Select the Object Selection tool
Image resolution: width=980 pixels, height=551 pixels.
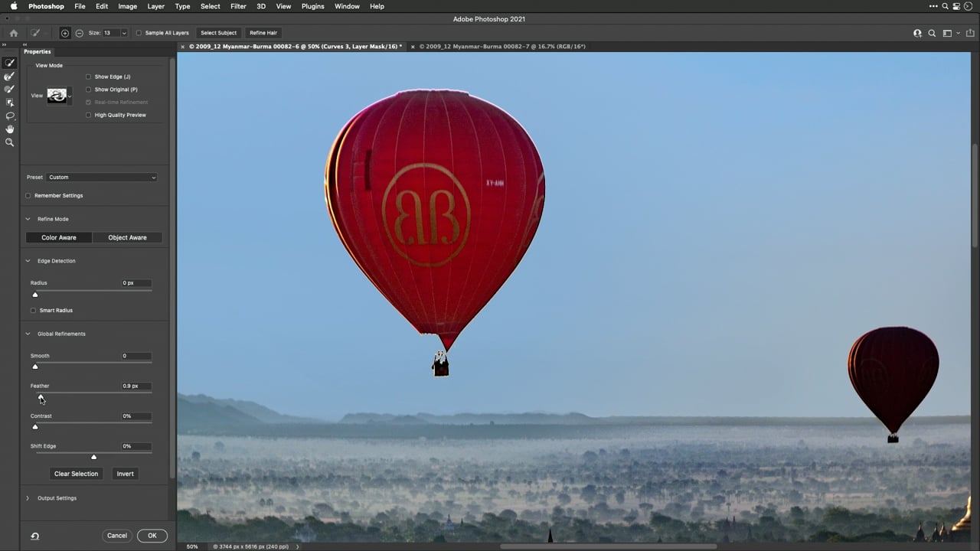coord(9,103)
